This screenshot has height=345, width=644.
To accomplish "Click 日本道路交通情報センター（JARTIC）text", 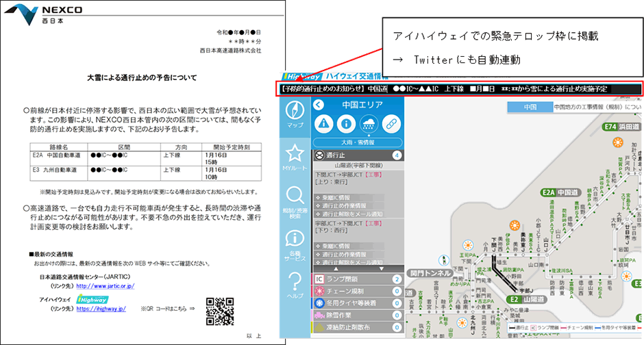I will point(85,277).
